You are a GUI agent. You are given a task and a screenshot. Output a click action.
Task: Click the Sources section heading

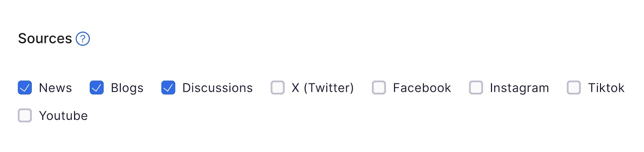pos(45,39)
